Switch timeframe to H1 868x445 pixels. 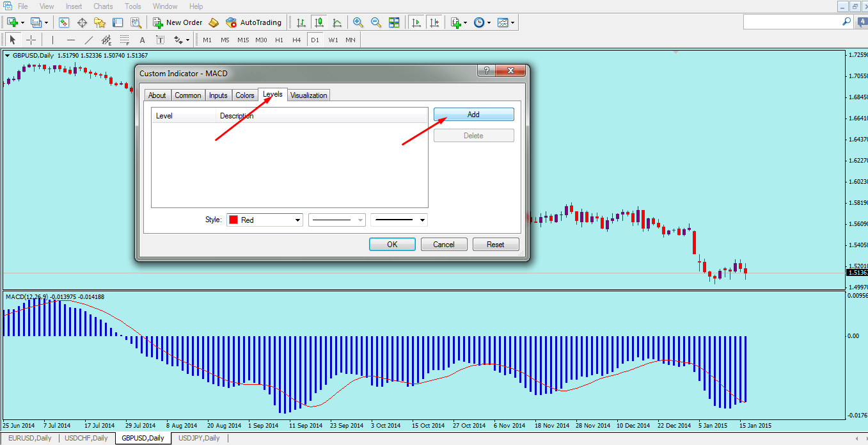[x=279, y=40]
